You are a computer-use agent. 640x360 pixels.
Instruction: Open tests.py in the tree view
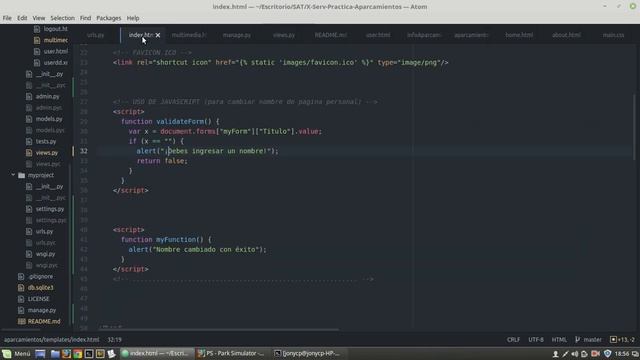(46, 142)
